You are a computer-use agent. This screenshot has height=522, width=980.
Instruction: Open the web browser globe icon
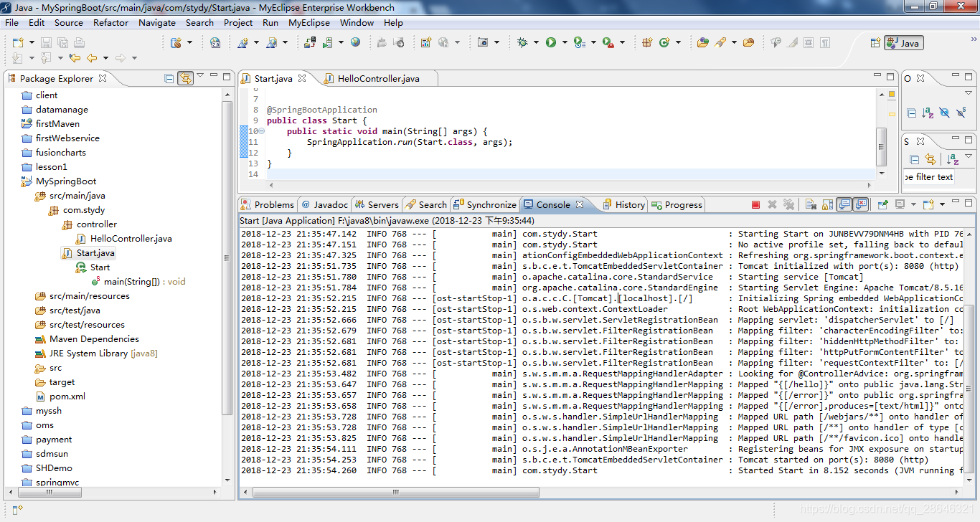point(355,42)
